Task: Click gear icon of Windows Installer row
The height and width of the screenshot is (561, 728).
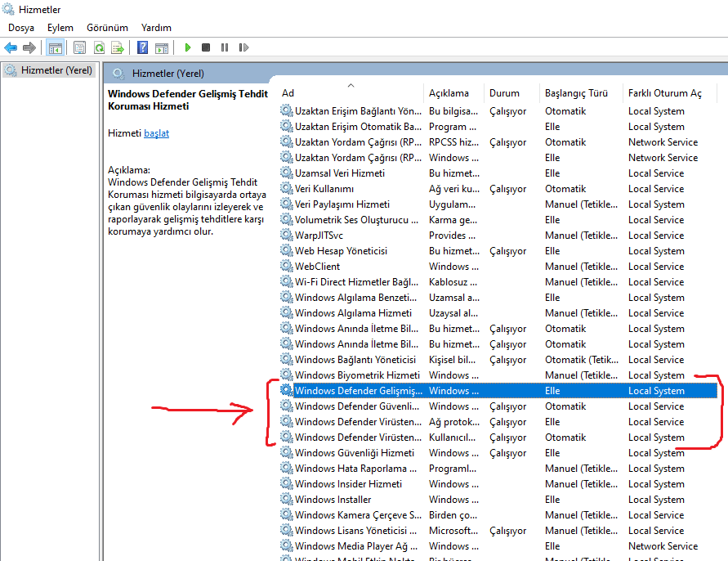Action: click(x=287, y=499)
